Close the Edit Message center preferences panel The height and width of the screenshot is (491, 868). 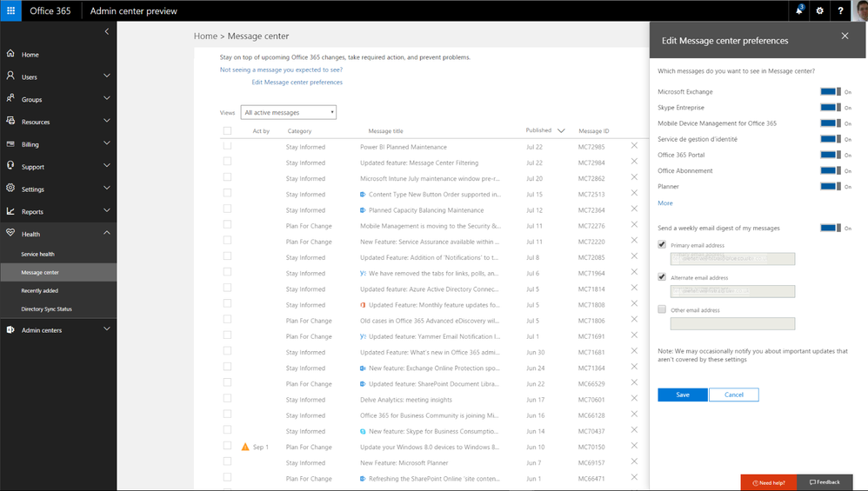click(x=845, y=36)
